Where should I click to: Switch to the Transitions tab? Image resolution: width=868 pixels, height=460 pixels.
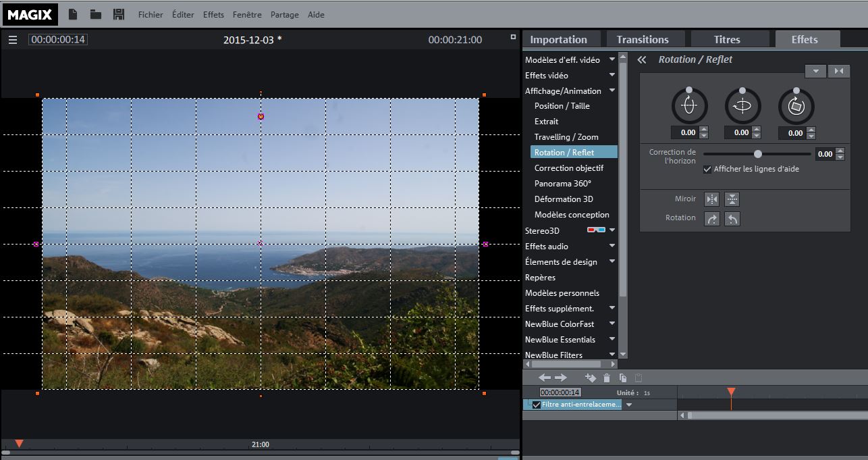643,39
